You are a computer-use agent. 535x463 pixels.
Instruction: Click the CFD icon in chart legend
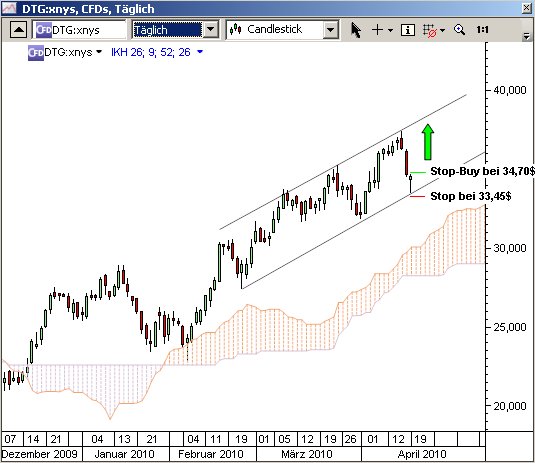click(x=36, y=53)
